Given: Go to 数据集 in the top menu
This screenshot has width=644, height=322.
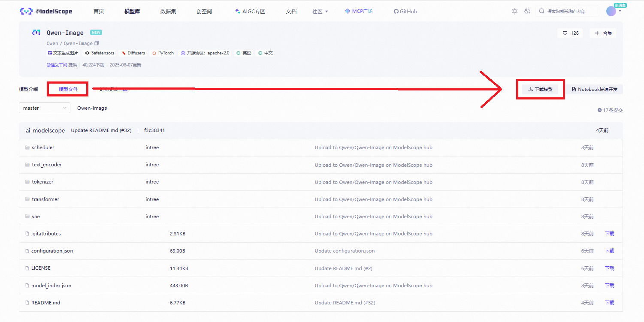Looking at the screenshot, I should pyautogui.click(x=168, y=12).
